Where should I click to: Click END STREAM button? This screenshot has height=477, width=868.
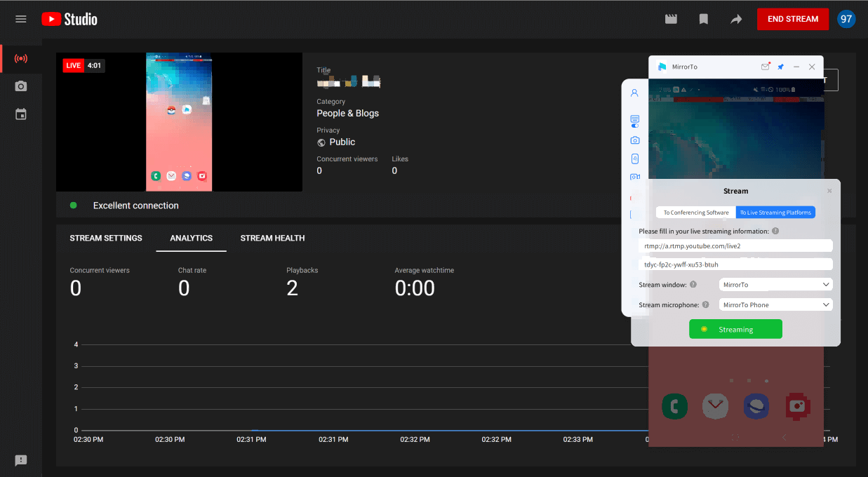[793, 19]
